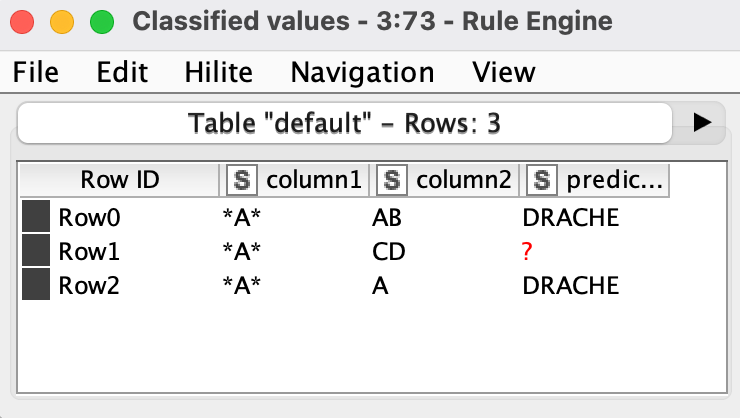
Task: Open the File menu
Action: (x=35, y=72)
